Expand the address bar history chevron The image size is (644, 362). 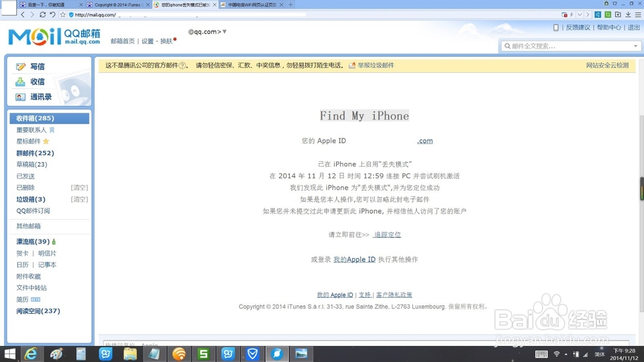(x=580, y=15)
